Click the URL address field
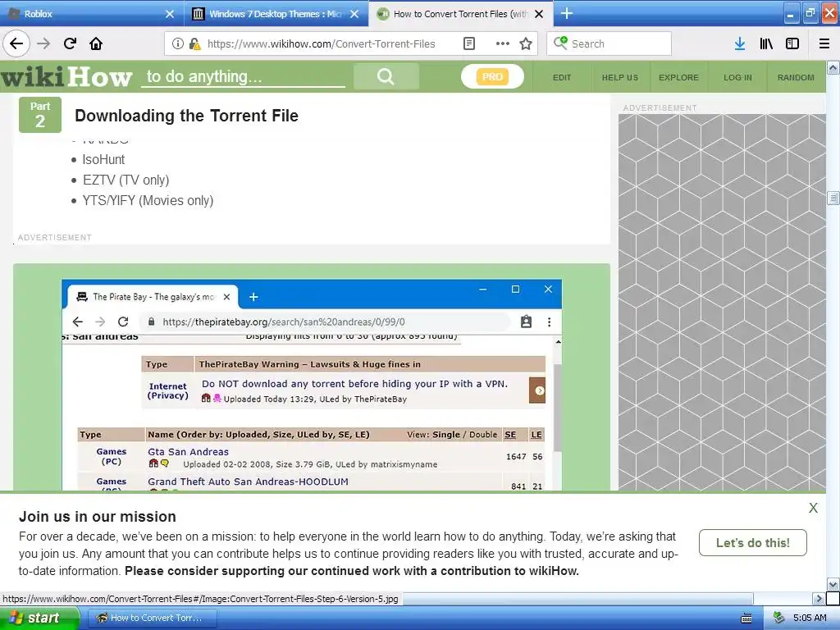The width and height of the screenshot is (840, 630). 322,43
